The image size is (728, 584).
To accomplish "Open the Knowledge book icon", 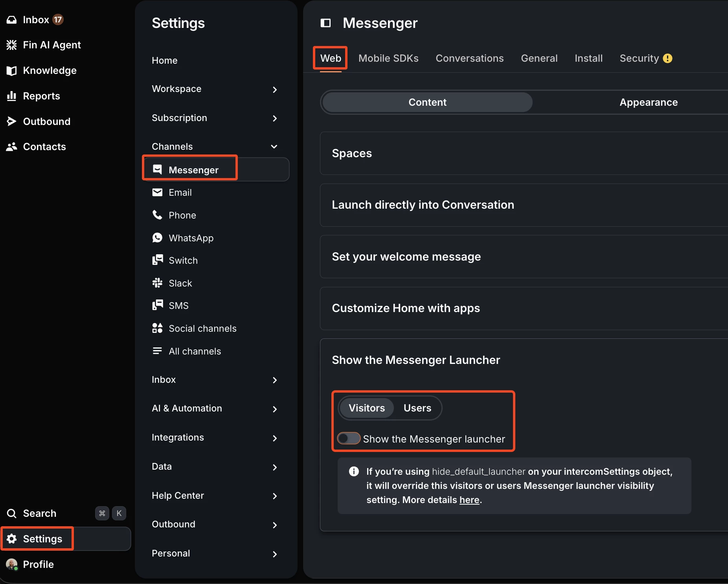I will coord(12,70).
